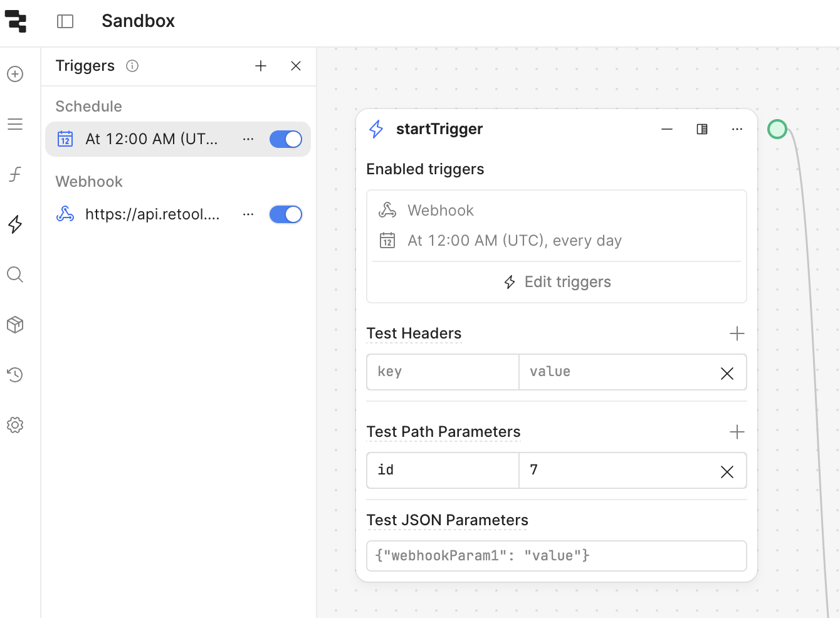Select the webhook URL trigger item
The height and width of the screenshot is (618, 840).
tap(152, 214)
